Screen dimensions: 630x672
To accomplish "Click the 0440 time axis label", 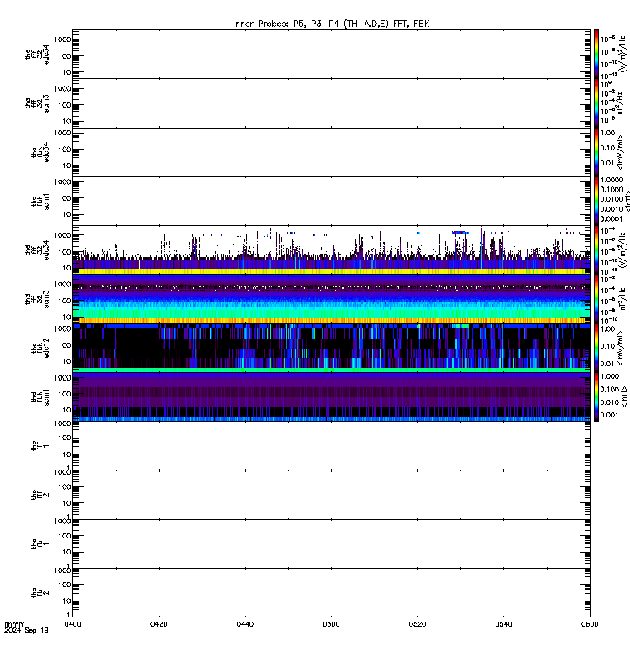I will coord(245,624).
